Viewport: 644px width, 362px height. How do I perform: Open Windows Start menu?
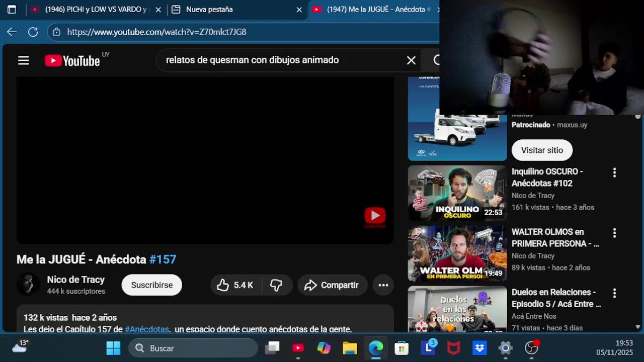113,348
